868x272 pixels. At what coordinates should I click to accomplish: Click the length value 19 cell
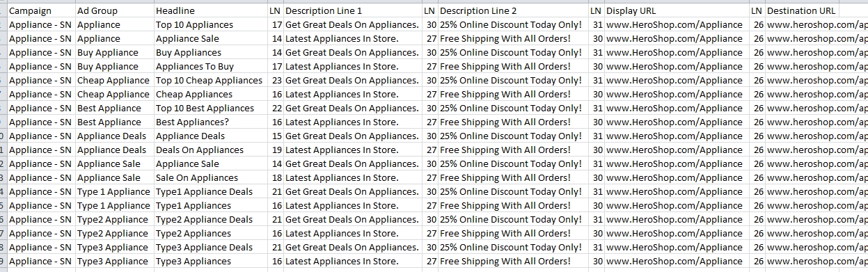pyautogui.click(x=276, y=150)
